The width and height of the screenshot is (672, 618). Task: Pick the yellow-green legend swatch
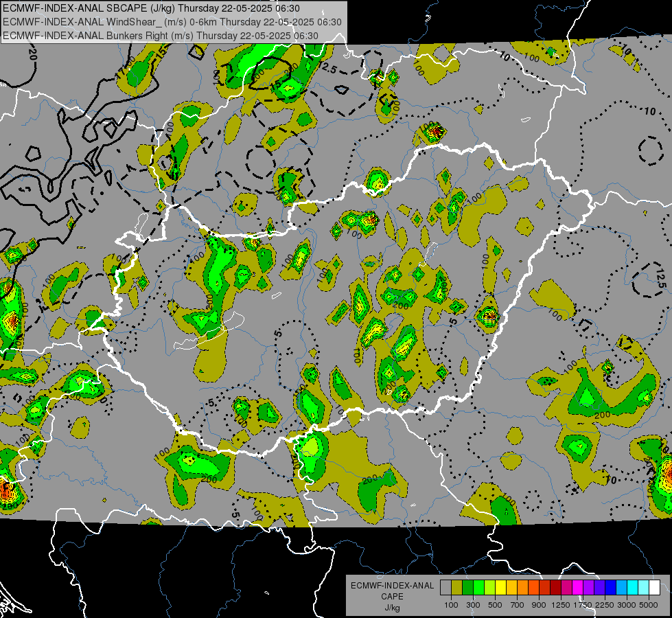(x=490, y=588)
